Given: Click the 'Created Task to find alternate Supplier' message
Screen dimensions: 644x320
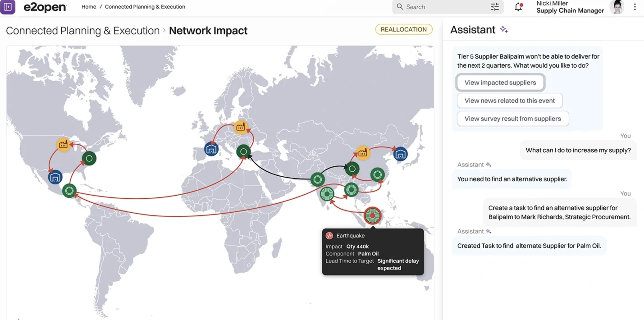Looking at the screenshot, I should (x=529, y=246).
